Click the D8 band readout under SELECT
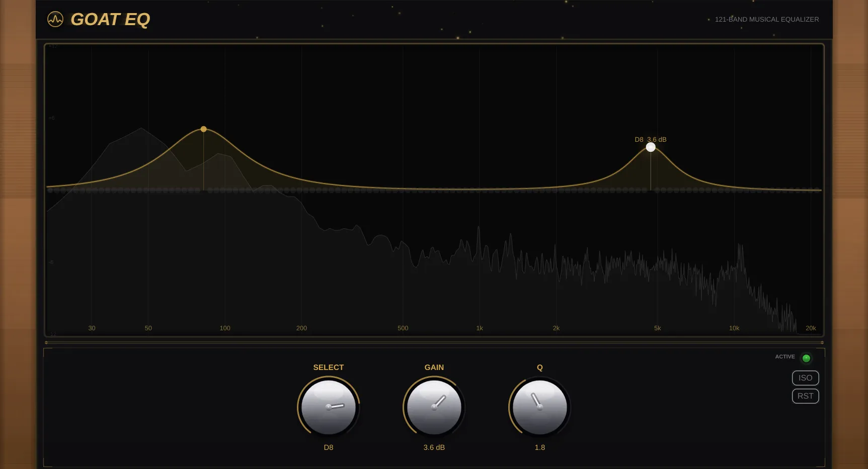868x469 pixels. click(328, 447)
